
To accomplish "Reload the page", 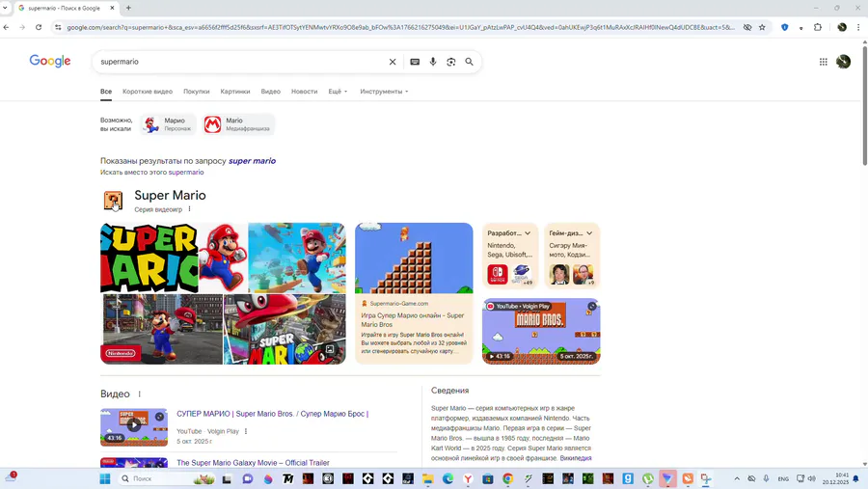I will pyautogui.click(x=39, y=27).
